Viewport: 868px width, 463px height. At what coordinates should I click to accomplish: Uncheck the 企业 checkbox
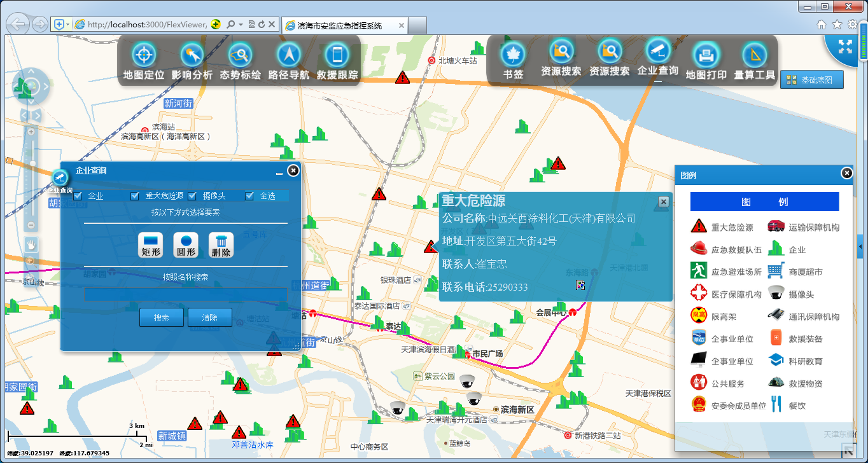coord(78,196)
